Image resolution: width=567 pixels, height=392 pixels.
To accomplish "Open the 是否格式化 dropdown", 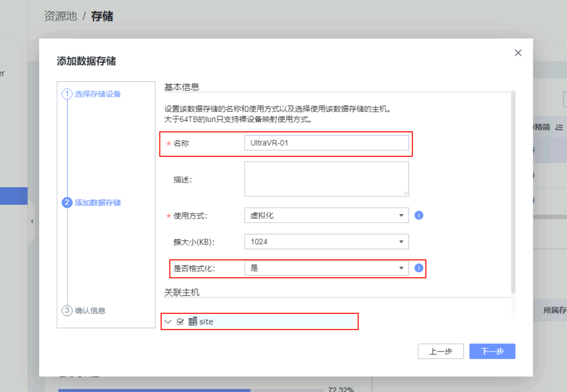I will (326, 268).
